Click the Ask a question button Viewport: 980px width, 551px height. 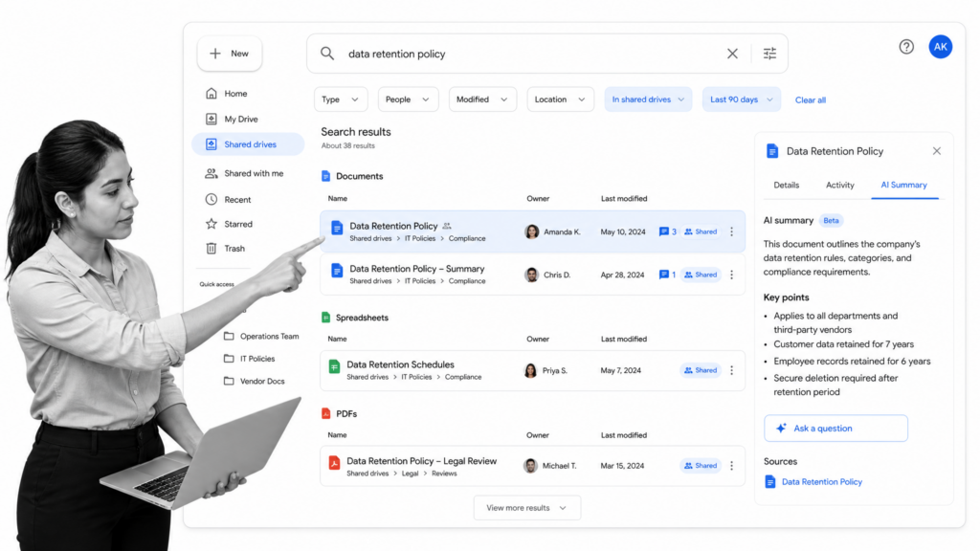click(x=835, y=429)
